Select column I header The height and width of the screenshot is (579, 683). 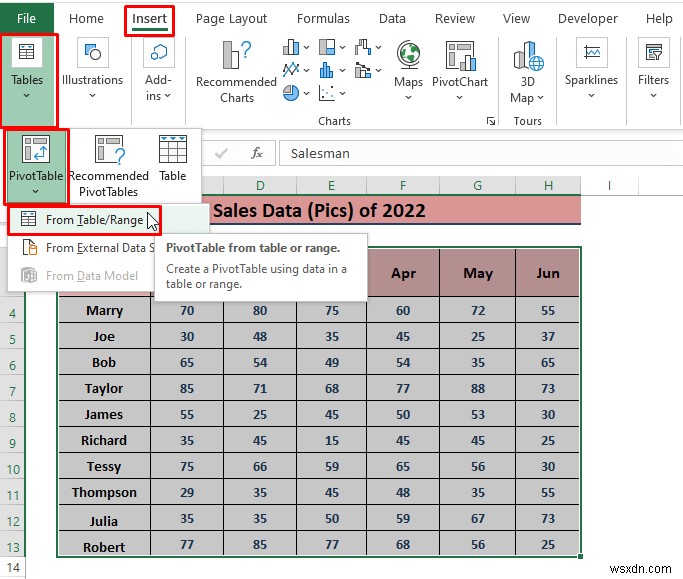(609, 186)
